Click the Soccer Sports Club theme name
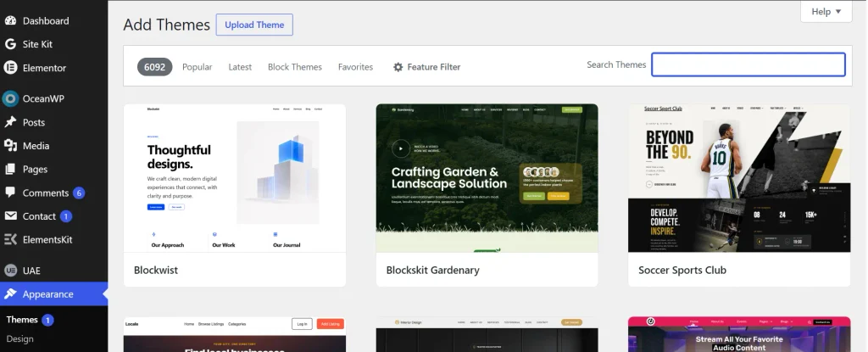 682,270
